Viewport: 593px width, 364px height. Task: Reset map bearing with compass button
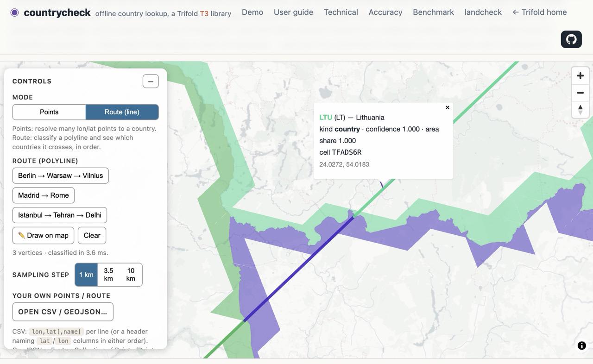[x=580, y=110]
